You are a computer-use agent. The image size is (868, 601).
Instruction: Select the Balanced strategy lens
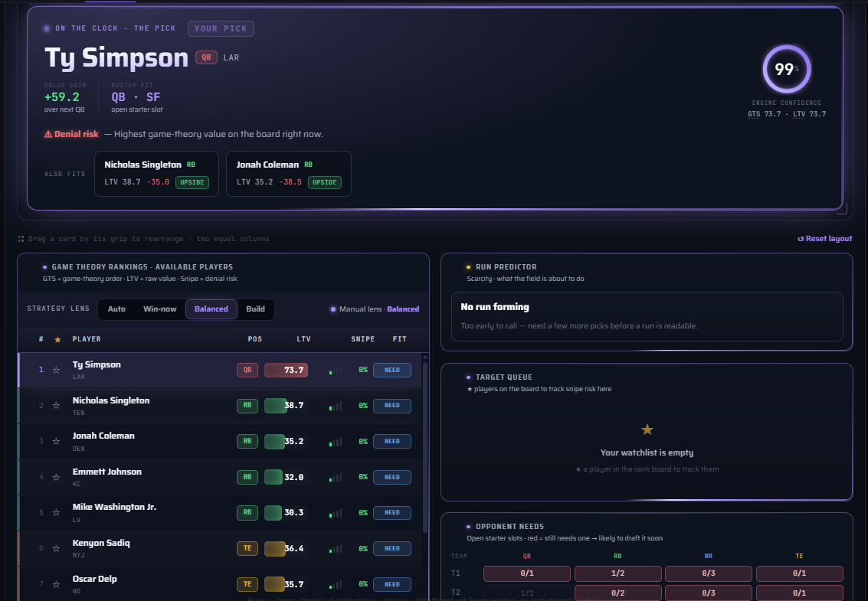click(x=211, y=309)
